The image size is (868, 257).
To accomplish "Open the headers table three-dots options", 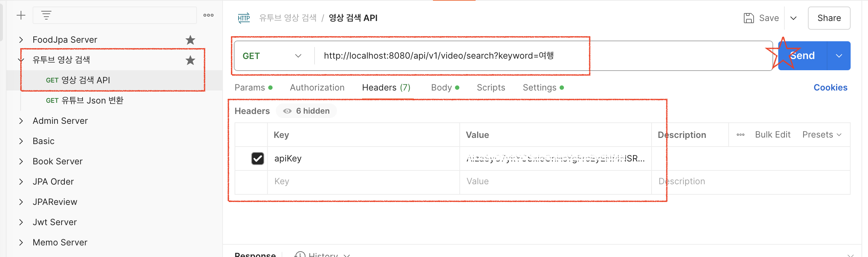I will 741,135.
